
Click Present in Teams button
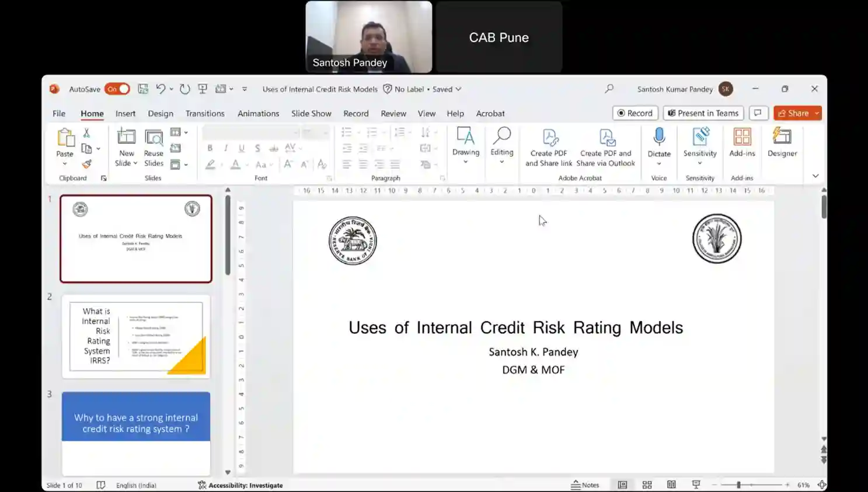[703, 113]
